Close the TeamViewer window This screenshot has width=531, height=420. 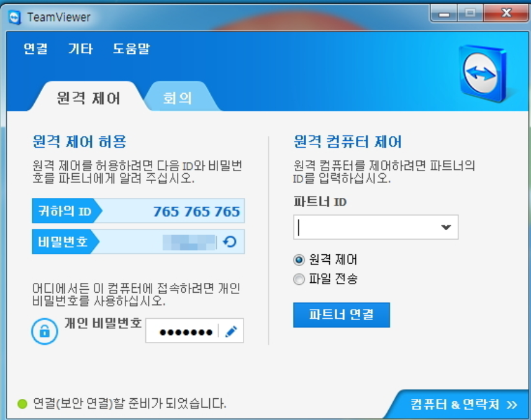coord(506,13)
